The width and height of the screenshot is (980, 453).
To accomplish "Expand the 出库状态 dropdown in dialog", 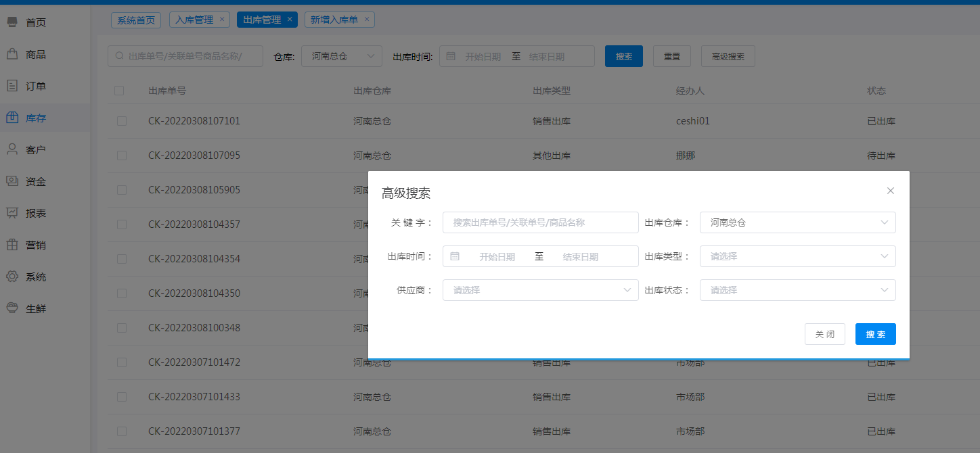I will coord(797,290).
